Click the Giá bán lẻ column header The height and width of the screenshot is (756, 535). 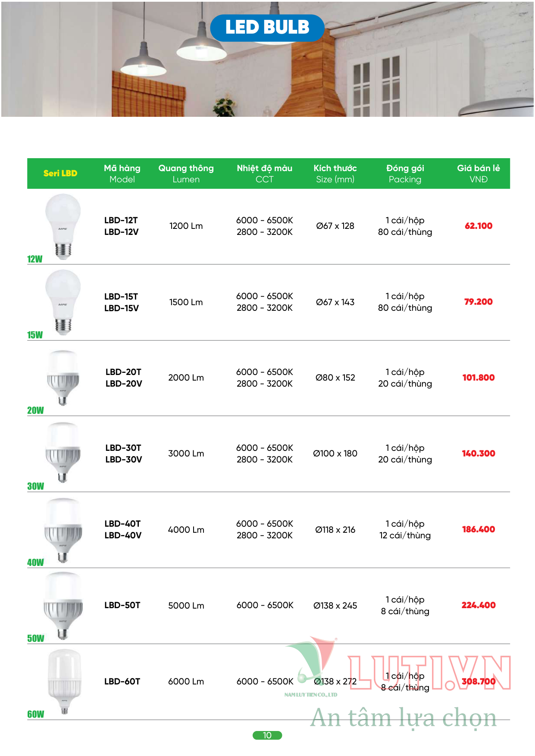click(479, 173)
